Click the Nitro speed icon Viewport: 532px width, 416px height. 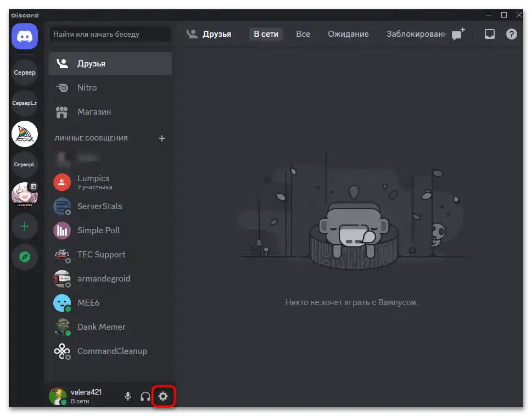62,88
